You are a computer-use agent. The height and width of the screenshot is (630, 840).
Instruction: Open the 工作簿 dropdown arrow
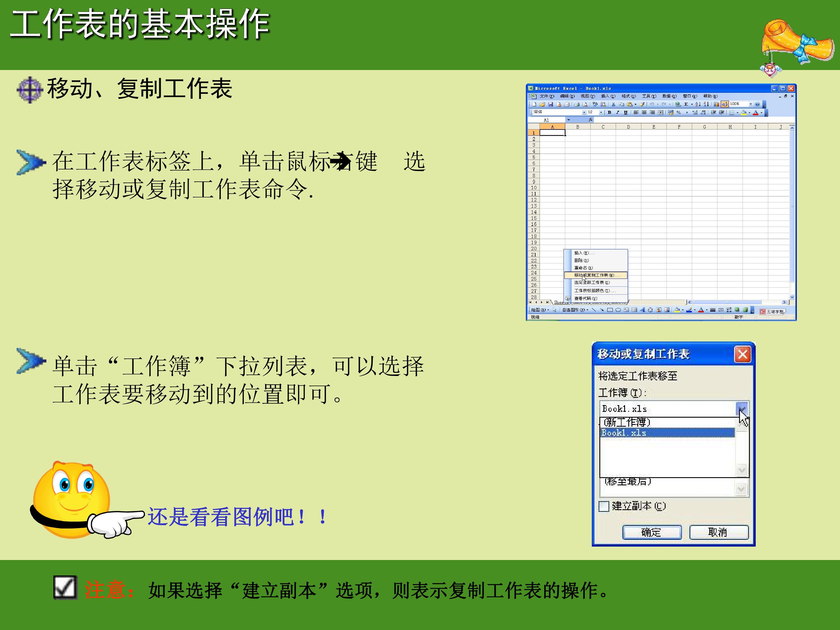pyautogui.click(x=742, y=409)
